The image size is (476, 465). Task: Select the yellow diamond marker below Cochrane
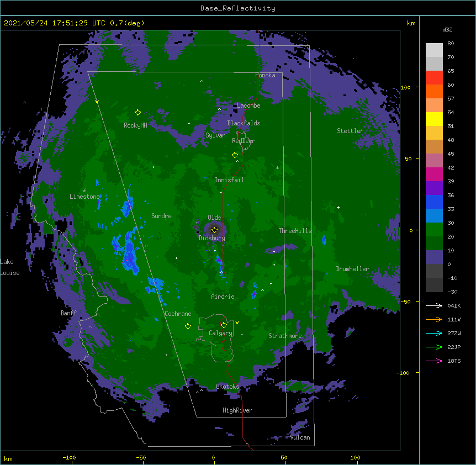188,326
